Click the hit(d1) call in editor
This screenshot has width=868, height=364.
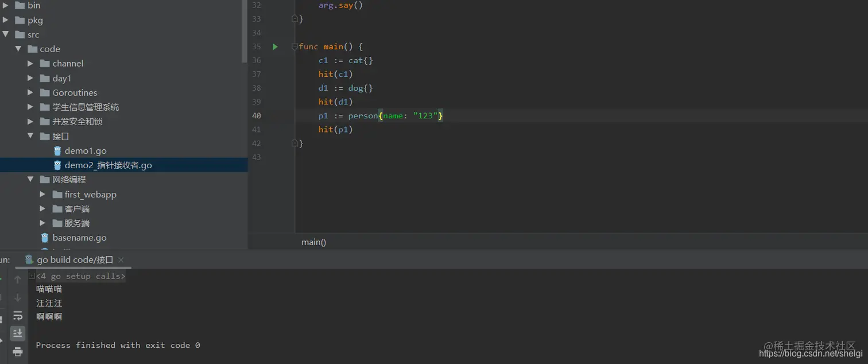pos(335,102)
